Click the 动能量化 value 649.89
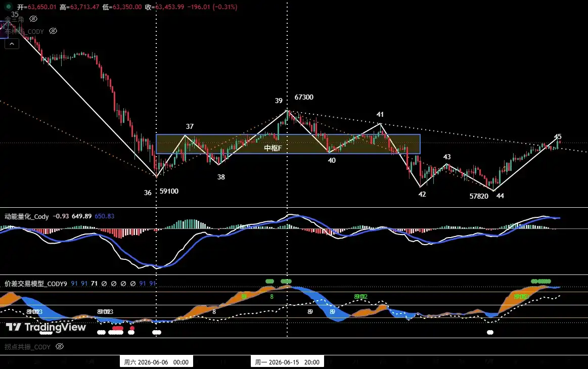Image resolution: width=588 pixels, height=369 pixels. click(x=82, y=216)
